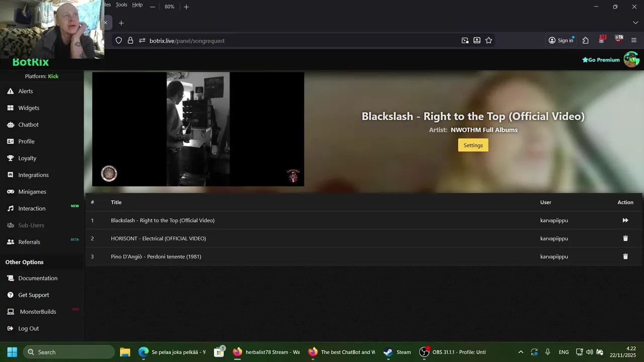Image resolution: width=644 pixels, height=362 pixels.
Task: Open the Alerts sidebar section
Action: coord(25,91)
